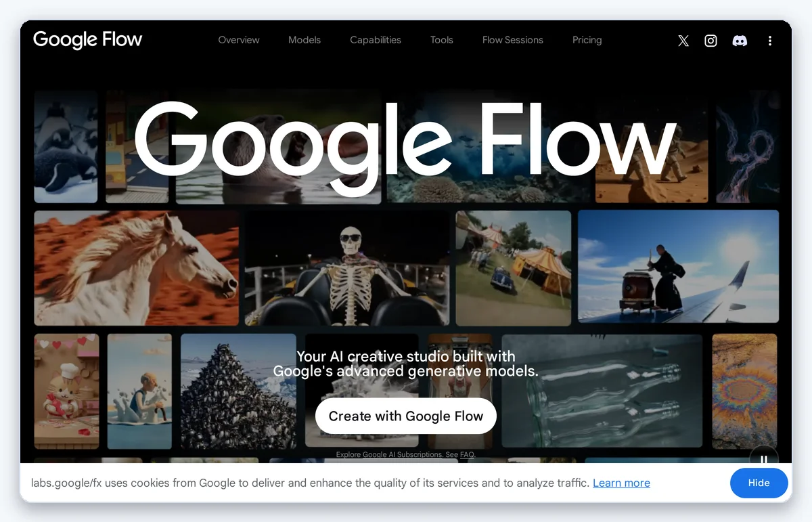
Task: Open the X (Twitter) social link
Action: coord(683,41)
